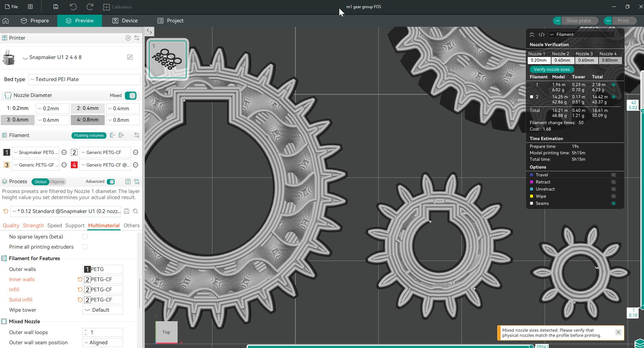Open the Support settings tab
The height and width of the screenshot is (348, 644).
point(75,226)
